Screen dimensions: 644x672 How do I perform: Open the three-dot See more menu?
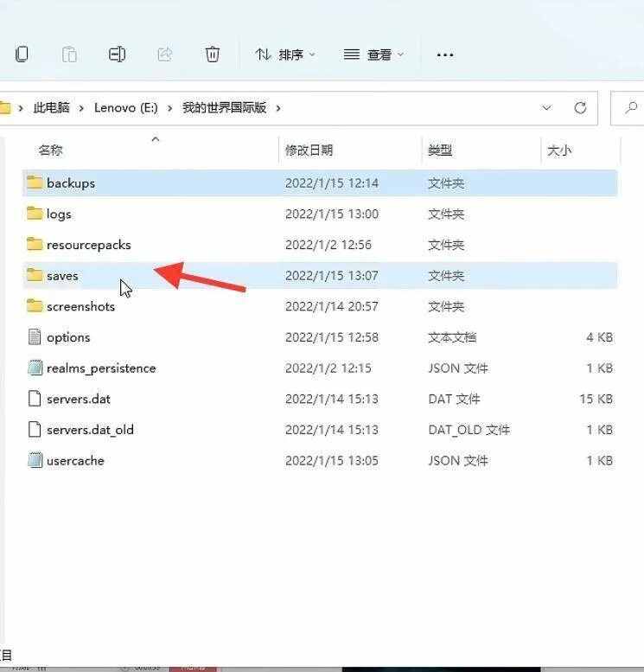(444, 54)
